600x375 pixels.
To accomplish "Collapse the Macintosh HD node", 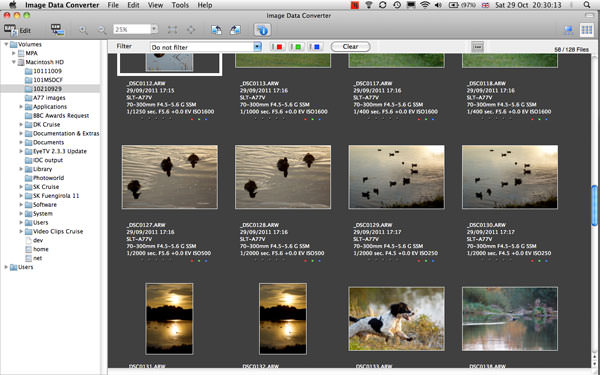I will click(x=14, y=62).
